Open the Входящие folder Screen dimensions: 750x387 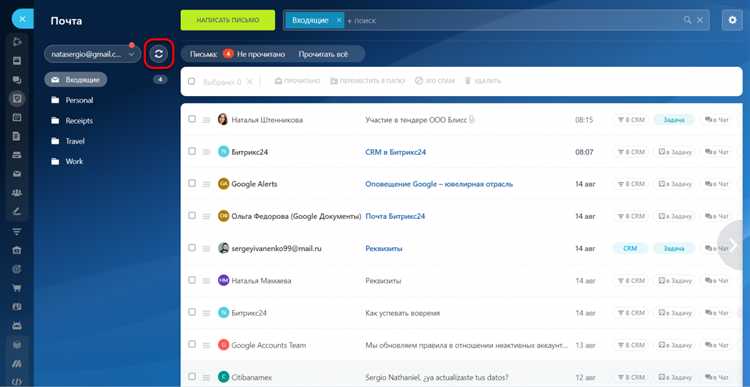[x=76, y=80]
